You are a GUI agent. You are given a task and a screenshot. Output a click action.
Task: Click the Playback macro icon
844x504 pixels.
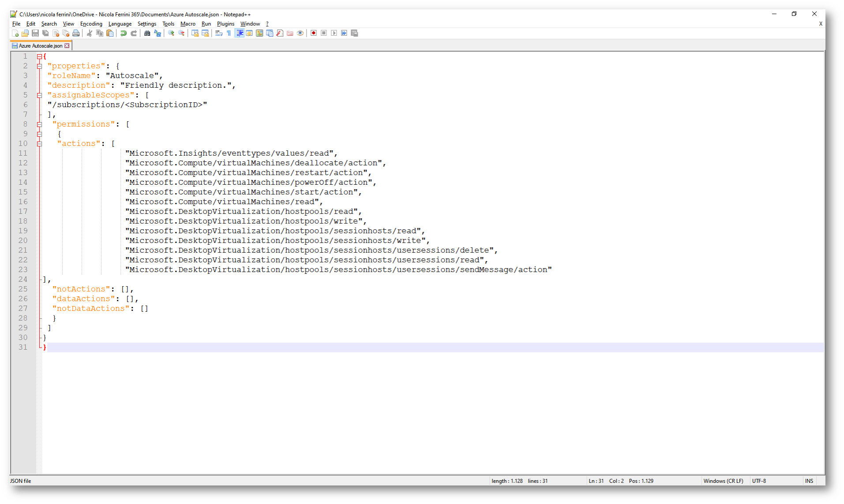click(x=334, y=33)
